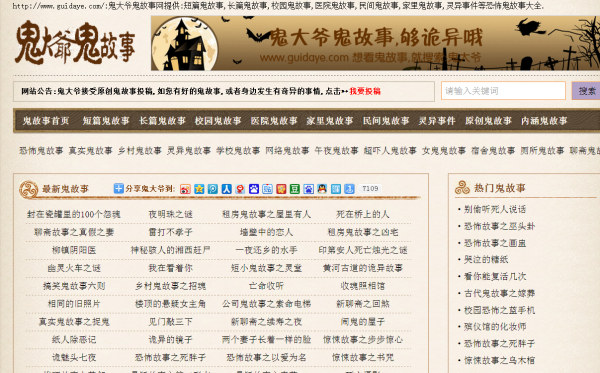Viewport: 600px width, 373px height.
Task: Open story 死在桥上的人
Action: click(x=363, y=214)
